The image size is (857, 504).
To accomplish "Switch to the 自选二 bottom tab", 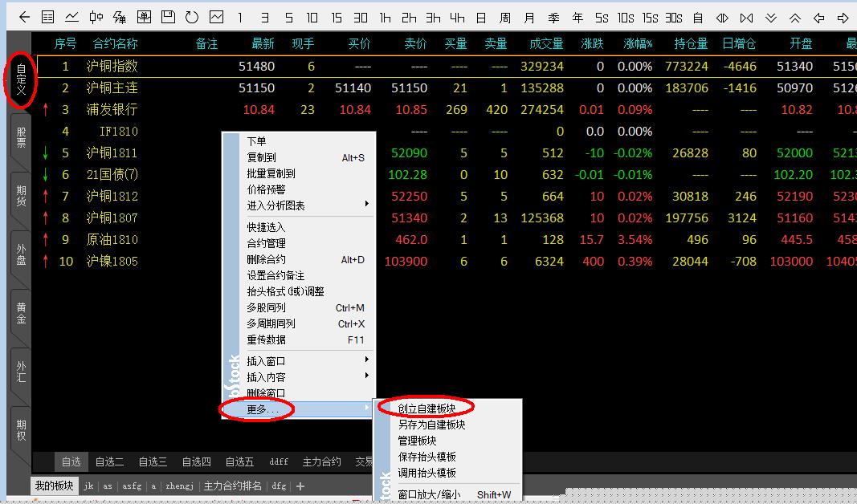I will (x=109, y=462).
